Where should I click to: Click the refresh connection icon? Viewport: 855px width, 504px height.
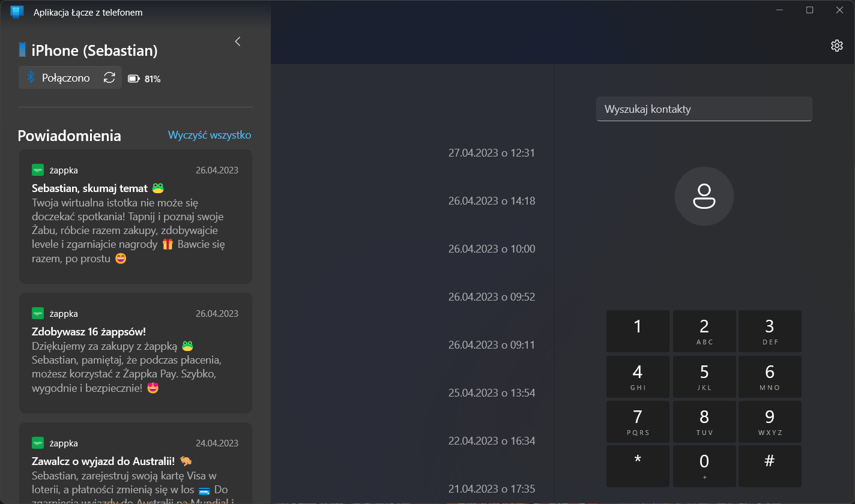(109, 77)
